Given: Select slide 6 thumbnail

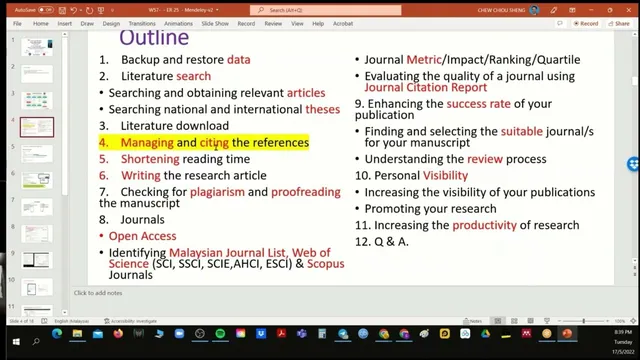Looking at the screenshot, I should [37, 180].
